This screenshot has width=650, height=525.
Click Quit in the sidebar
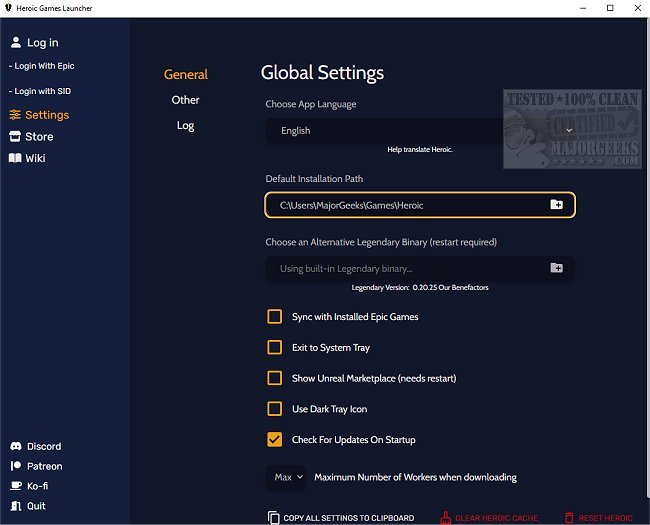pos(36,506)
